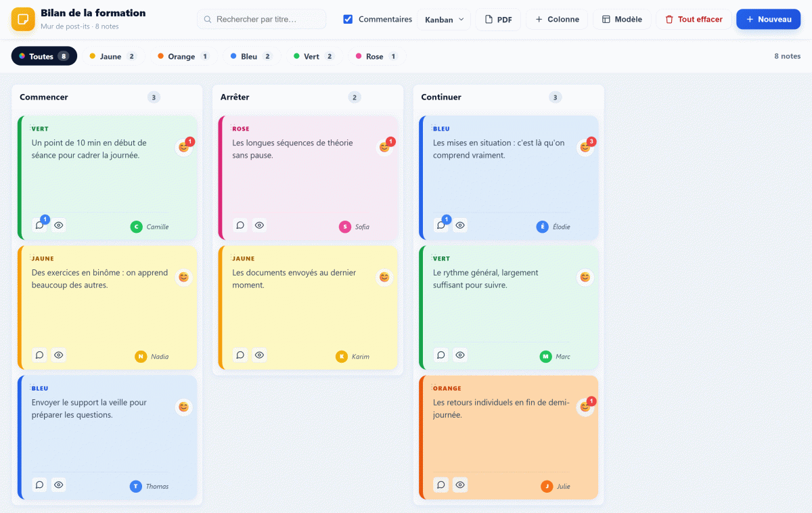Open comments on Marc's note
812x513 pixels.
coord(441,355)
